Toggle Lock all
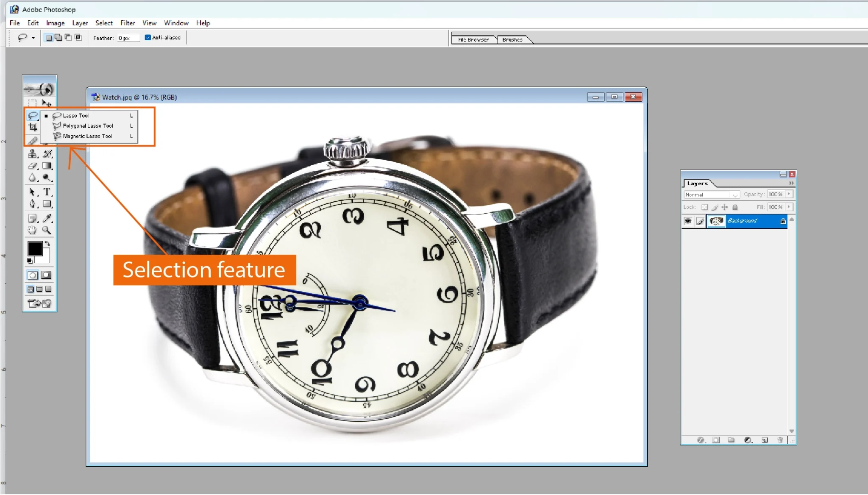The width and height of the screenshot is (868, 495). tap(735, 207)
